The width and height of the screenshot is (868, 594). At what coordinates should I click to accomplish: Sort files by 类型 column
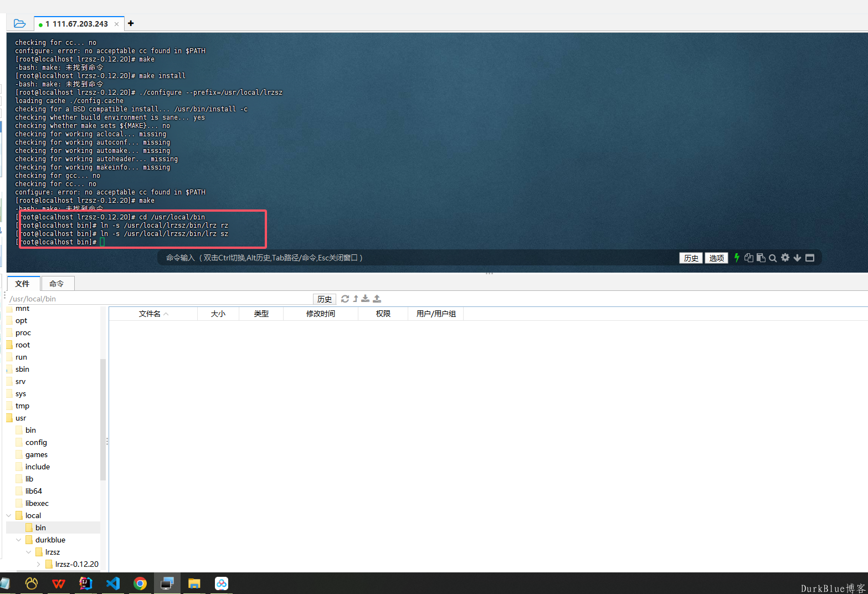(261, 314)
